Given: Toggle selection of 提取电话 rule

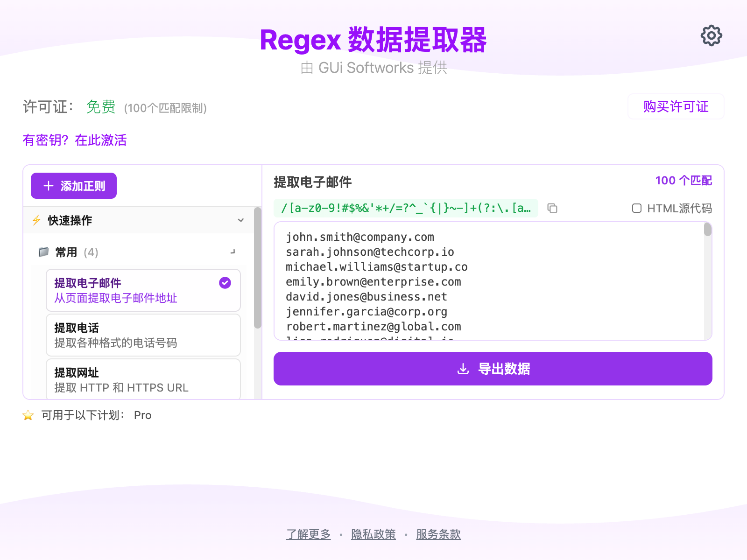Looking at the screenshot, I should (x=143, y=335).
